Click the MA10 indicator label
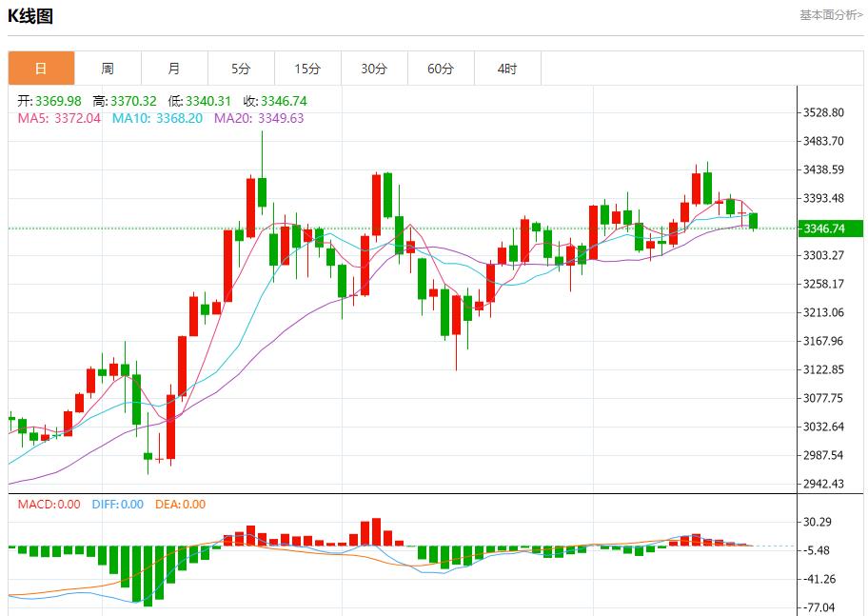Image resolution: width=868 pixels, height=616 pixels. pos(157,118)
